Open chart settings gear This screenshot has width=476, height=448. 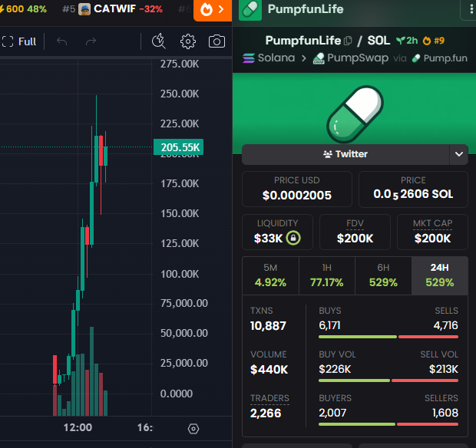point(188,41)
